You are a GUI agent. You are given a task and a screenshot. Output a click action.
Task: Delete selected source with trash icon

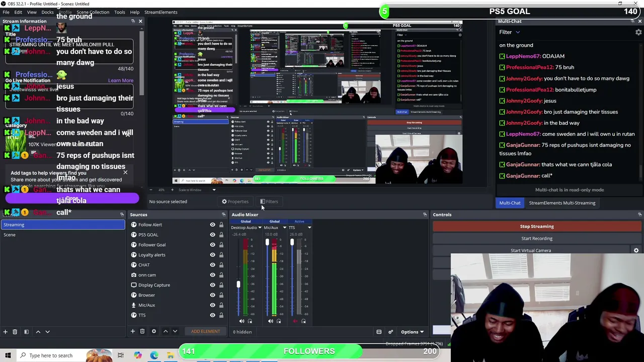point(142,331)
